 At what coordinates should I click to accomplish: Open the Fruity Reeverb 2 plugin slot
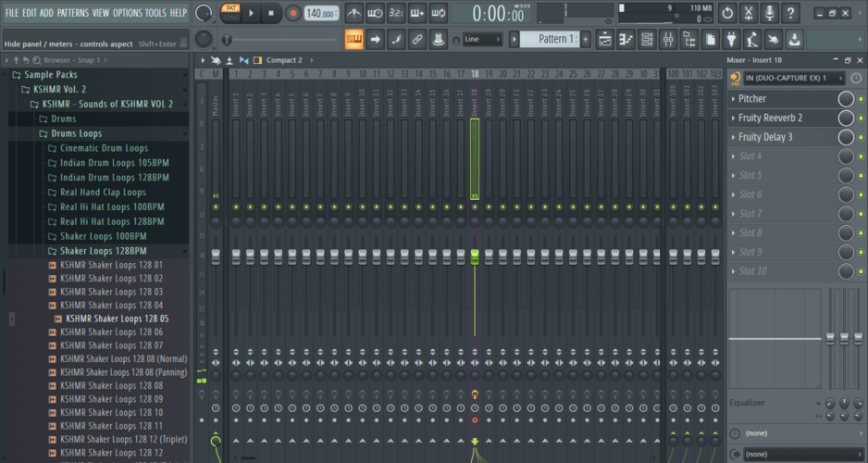pyautogui.click(x=770, y=118)
